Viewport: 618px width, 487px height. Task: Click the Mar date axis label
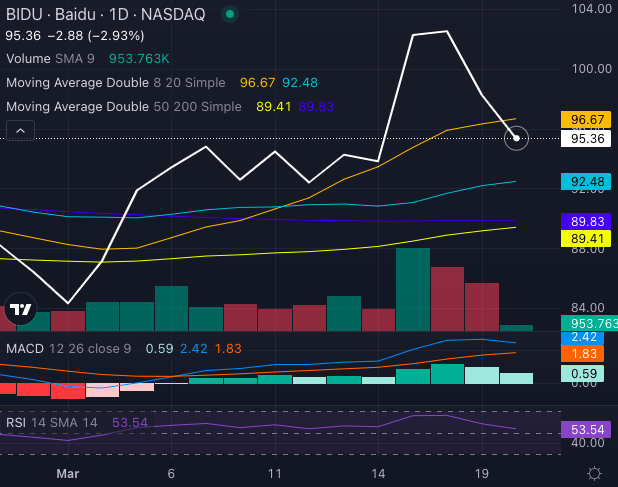pyautogui.click(x=68, y=472)
